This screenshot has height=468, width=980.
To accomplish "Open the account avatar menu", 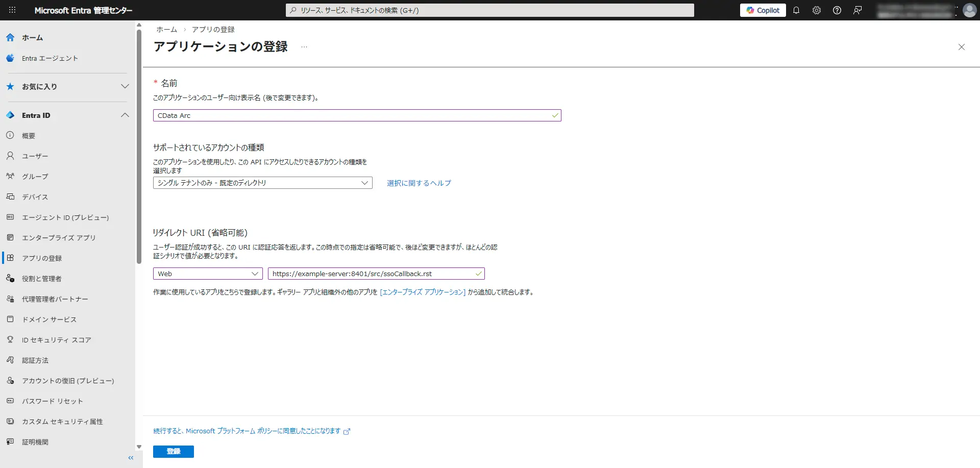I will pos(969,10).
